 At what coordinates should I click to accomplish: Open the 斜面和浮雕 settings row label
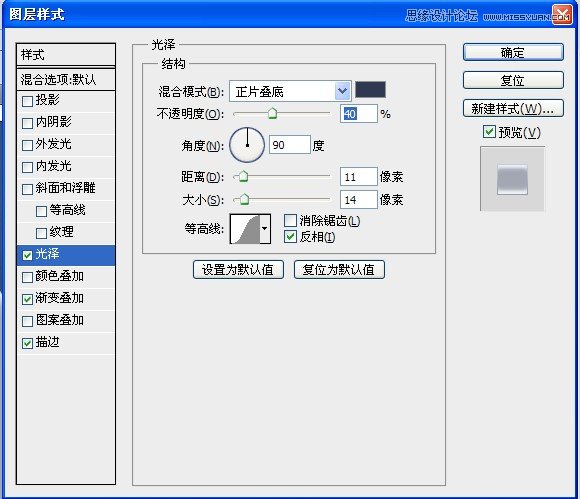pos(65,188)
